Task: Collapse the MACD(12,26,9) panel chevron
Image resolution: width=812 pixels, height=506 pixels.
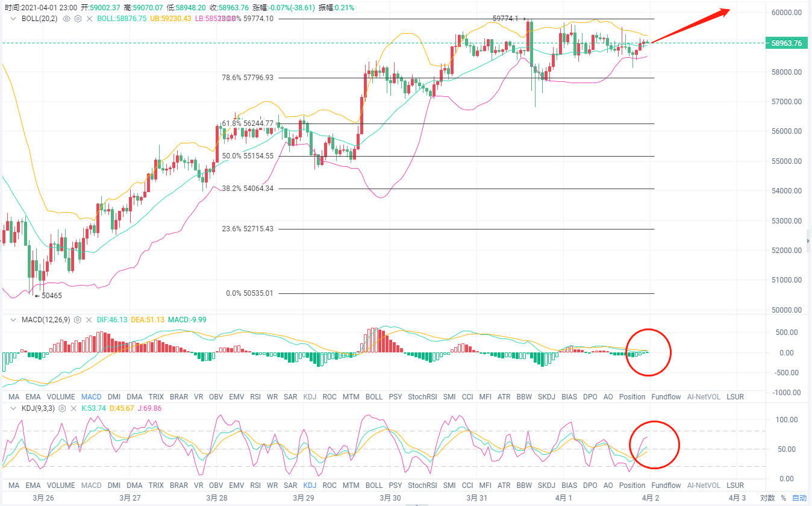Action: point(13,320)
